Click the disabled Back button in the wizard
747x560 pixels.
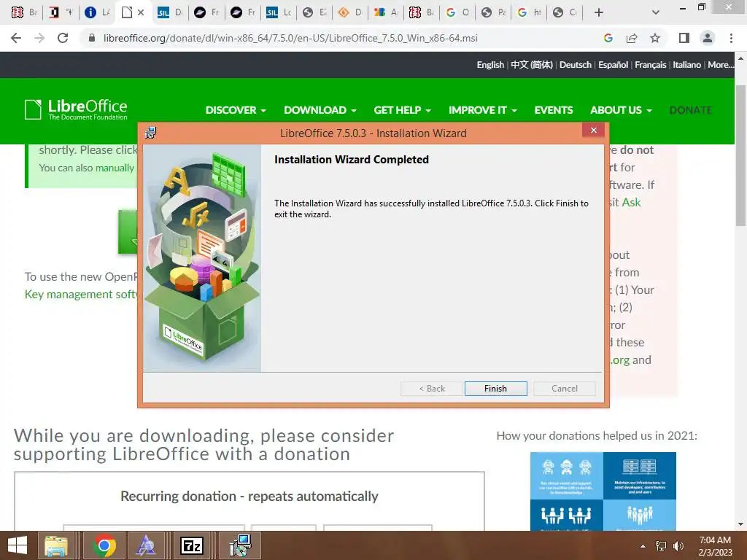coord(432,389)
